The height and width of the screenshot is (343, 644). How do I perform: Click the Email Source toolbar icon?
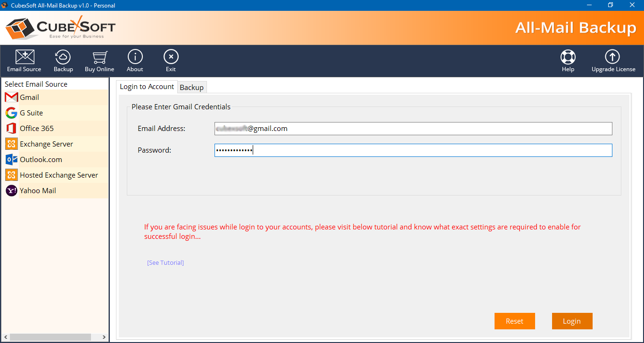(x=25, y=57)
